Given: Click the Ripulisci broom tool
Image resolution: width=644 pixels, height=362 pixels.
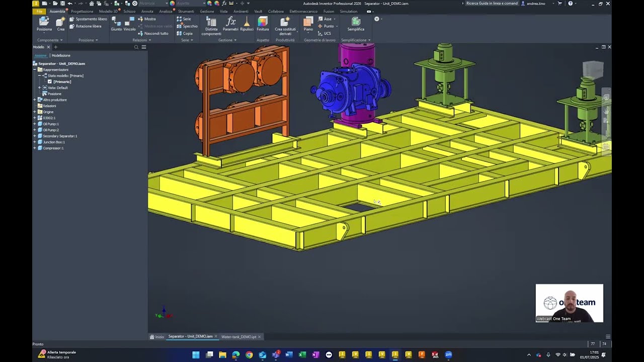Looking at the screenshot, I should (x=247, y=24).
